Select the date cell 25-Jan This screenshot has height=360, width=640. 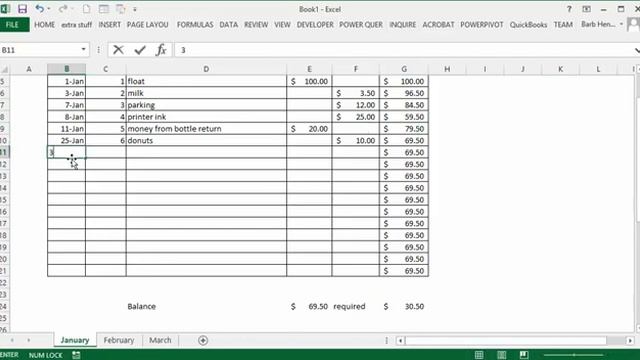point(67,140)
